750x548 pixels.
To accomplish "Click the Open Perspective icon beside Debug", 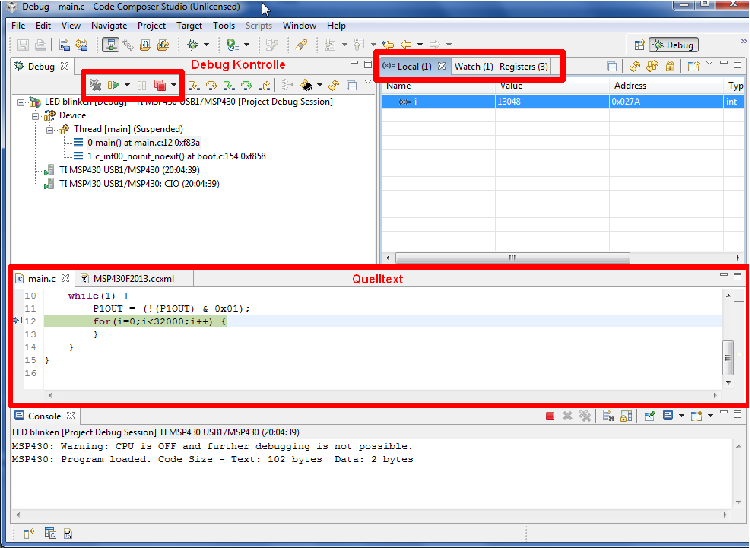I will 638,45.
